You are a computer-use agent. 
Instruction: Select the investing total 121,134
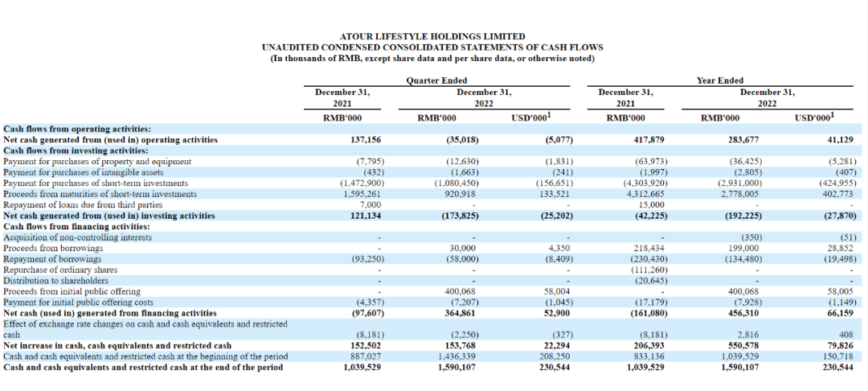[x=366, y=216]
